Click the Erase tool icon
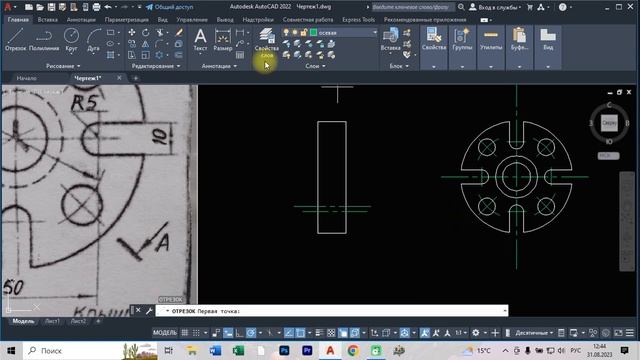The image size is (640, 360). coord(179,33)
